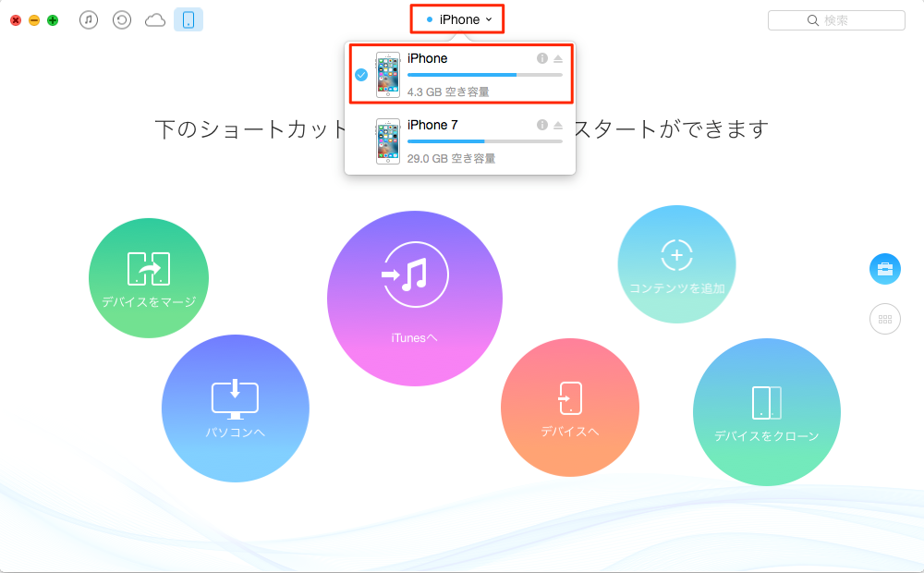Viewport: 924px width, 573px height.
Task: Click the iPhone storage capacity bar
Action: [485, 75]
